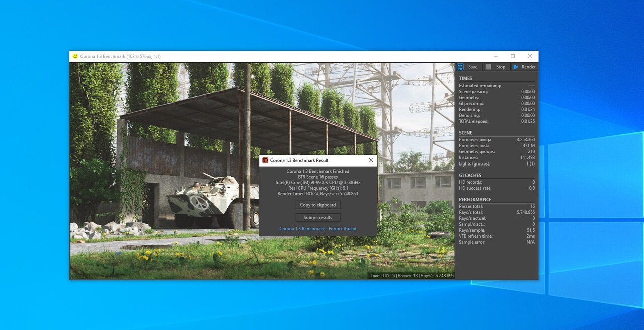The width and height of the screenshot is (644, 330).
Task: Click the Rendering time 0:01:24 row
Action: pyautogui.click(x=497, y=110)
